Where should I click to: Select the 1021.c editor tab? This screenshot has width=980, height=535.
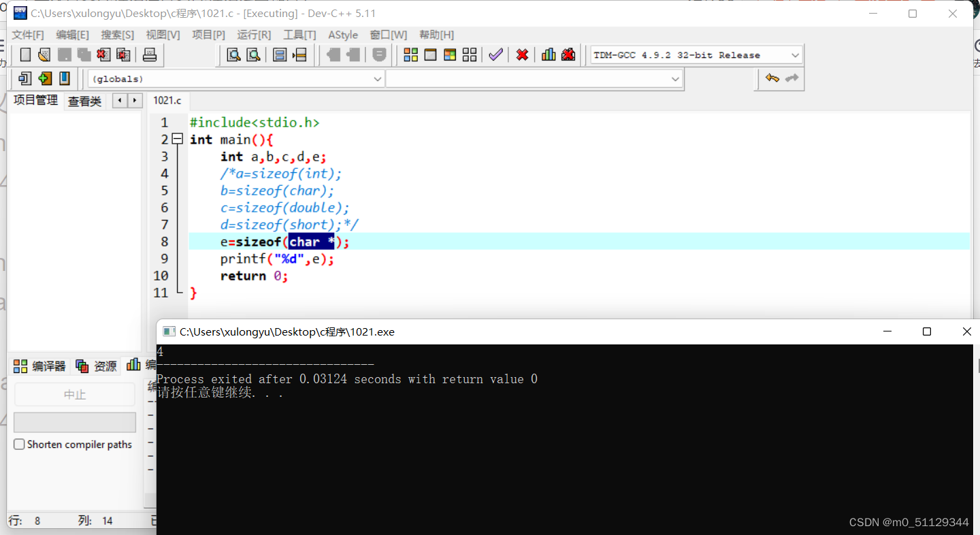point(167,100)
